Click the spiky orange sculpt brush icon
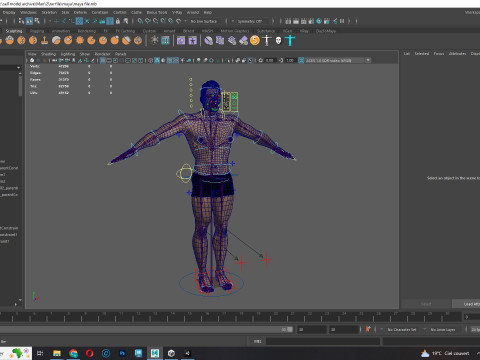480x360 pixels. (80, 41)
